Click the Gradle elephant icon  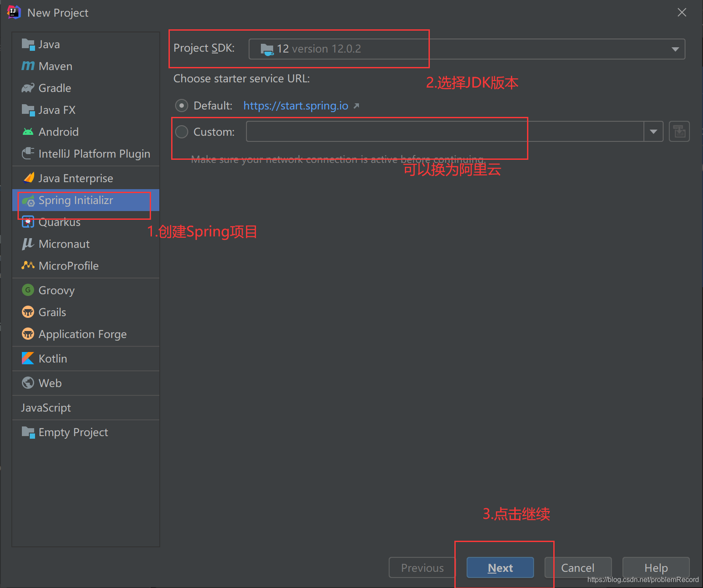point(28,88)
